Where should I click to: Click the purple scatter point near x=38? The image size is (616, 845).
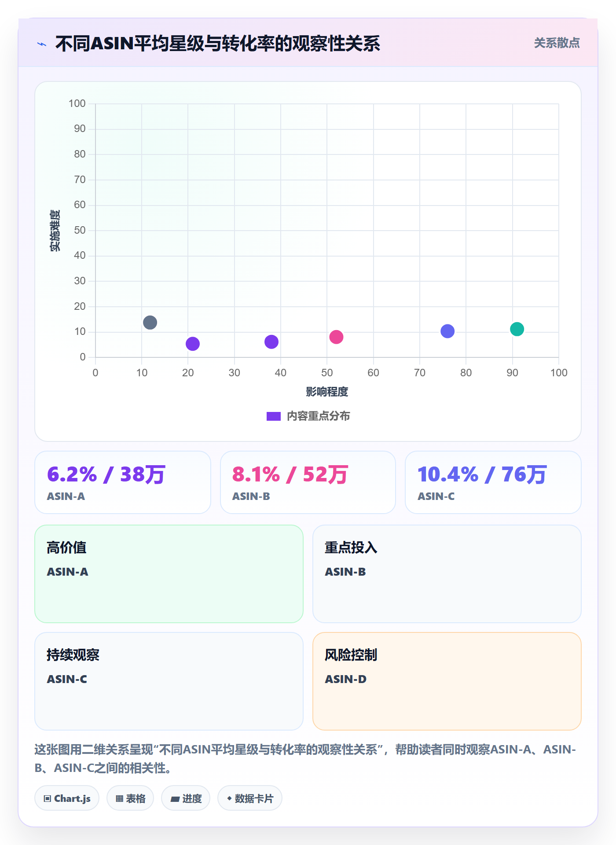[x=271, y=342]
